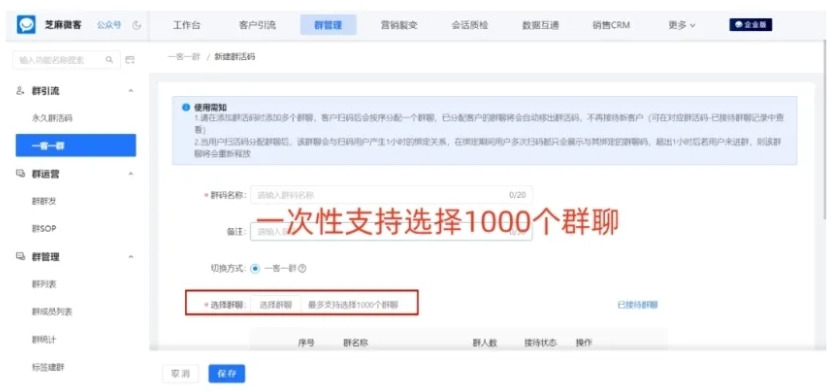Image resolution: width=837 pixels, height=392 pixels.
Task: Collapse the 群管理 sidebar section chevron
Action: coord(131,257)
